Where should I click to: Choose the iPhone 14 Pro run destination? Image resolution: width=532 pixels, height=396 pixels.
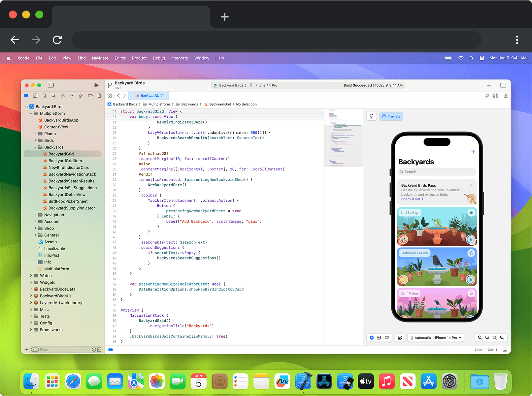[263, 85]
